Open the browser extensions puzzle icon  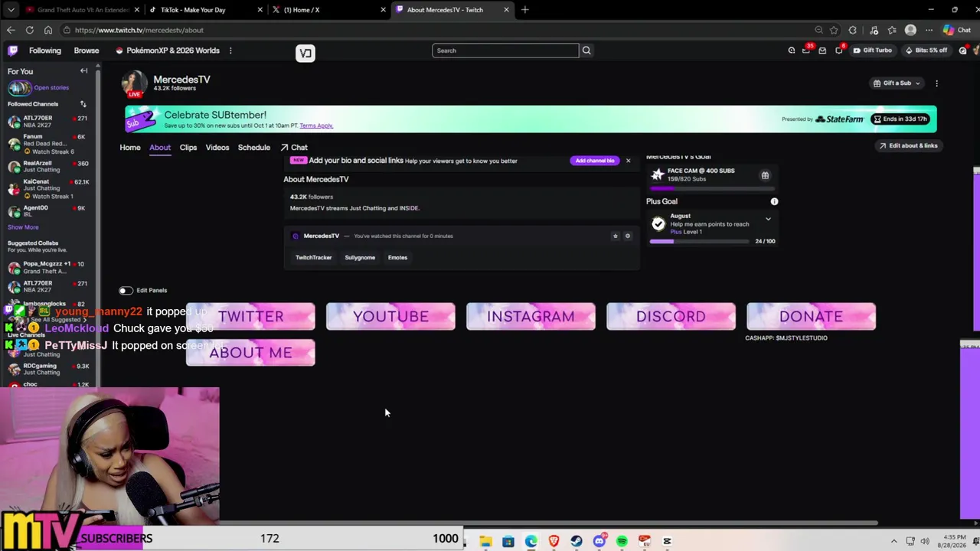853,30
